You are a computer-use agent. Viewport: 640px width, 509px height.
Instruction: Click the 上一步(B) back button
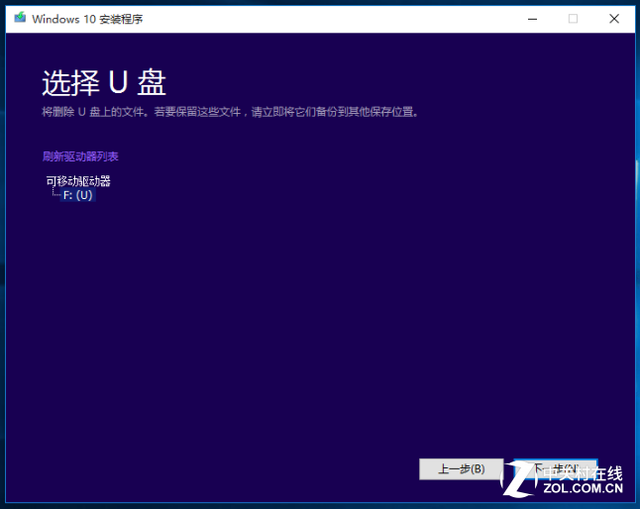pos(461,469)
